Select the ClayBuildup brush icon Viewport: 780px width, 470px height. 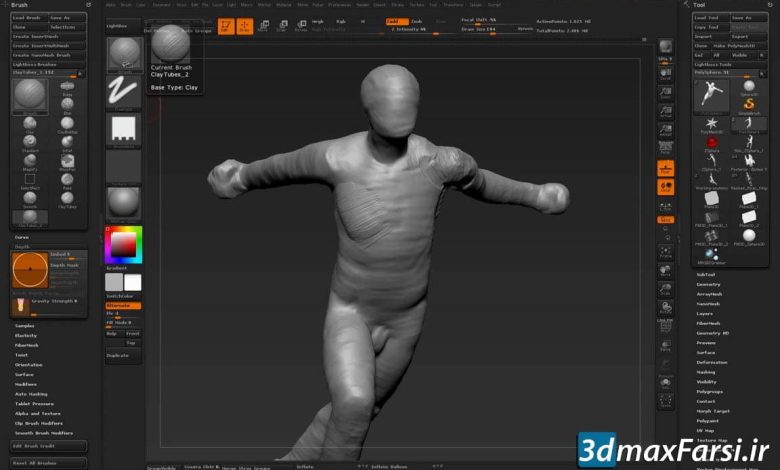tap(67, 123)
